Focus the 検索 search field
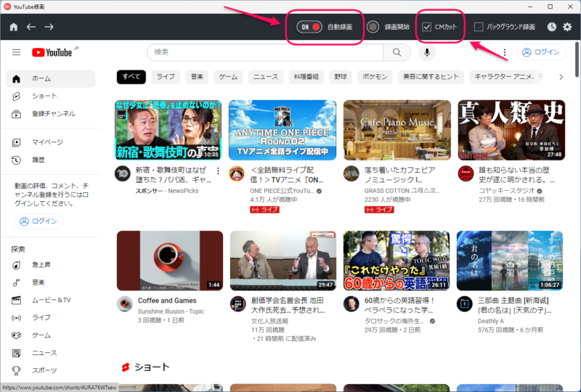The image size is (581, 392). [x=265, y=52]
